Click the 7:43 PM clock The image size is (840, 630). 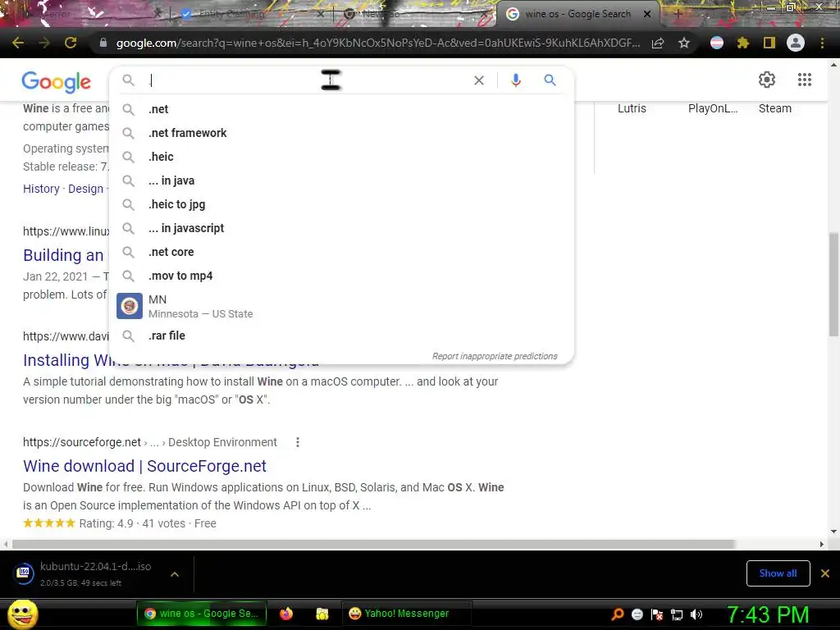tap(768, 614)
